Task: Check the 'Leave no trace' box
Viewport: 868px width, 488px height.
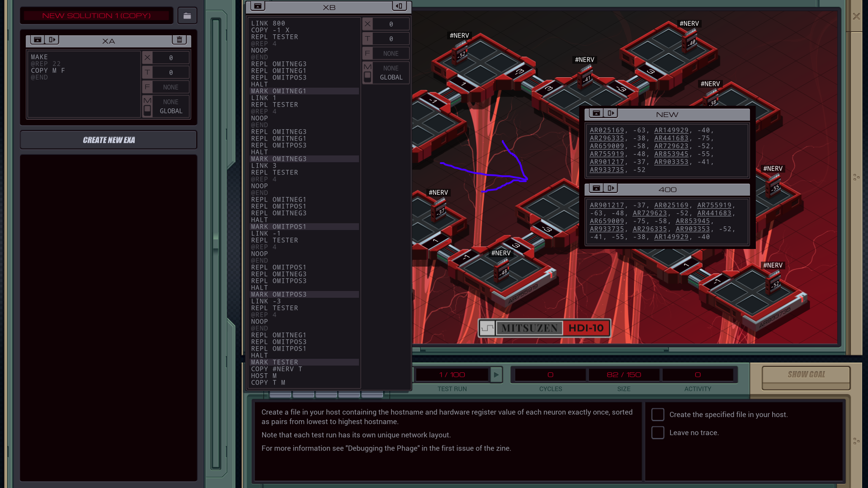Action: point(658,432)
